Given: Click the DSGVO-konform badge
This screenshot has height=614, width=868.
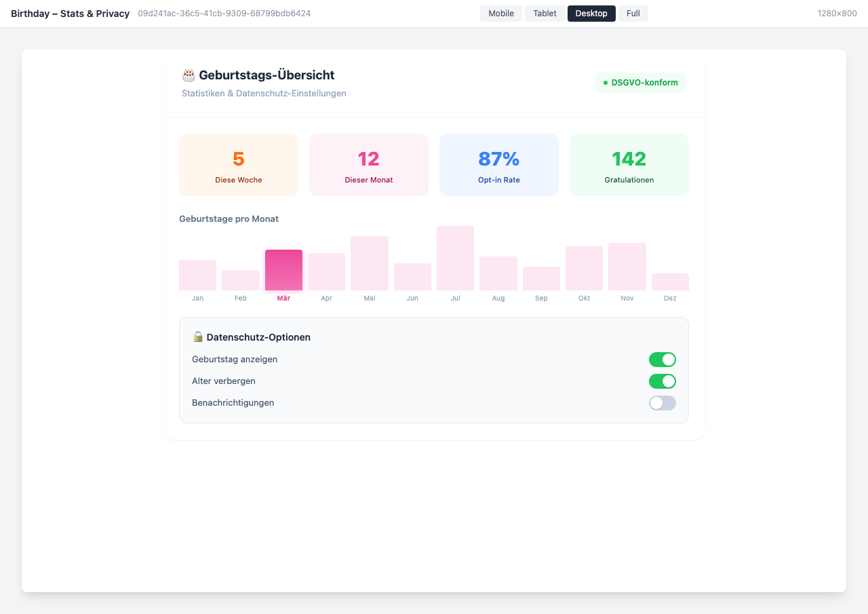Looking at the screenshot, I should point(640,83).
